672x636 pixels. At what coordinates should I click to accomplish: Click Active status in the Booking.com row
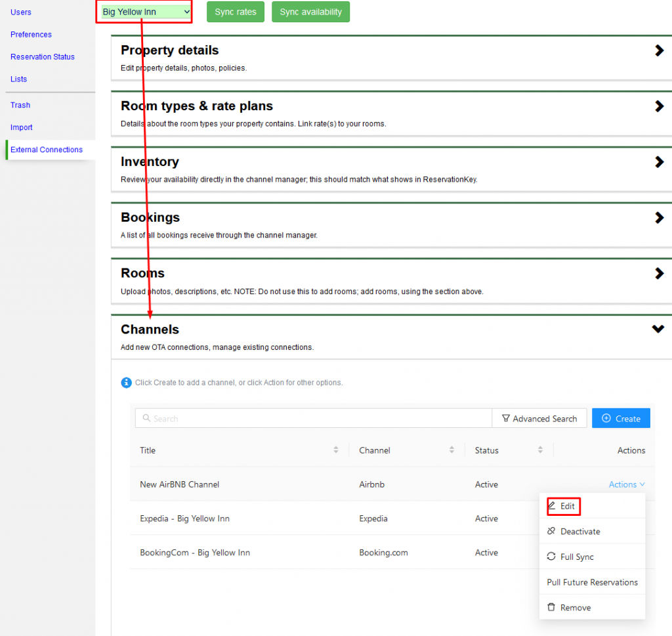pyautogui.click(x=486, y=553)
